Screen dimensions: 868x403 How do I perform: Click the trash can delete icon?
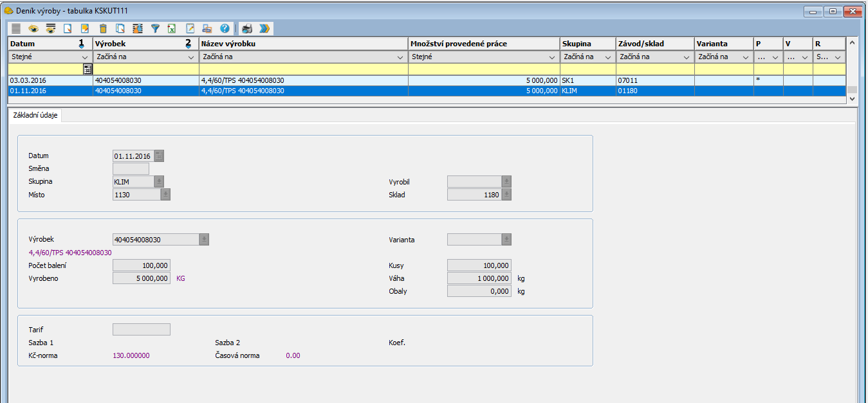tap(103, 28)
